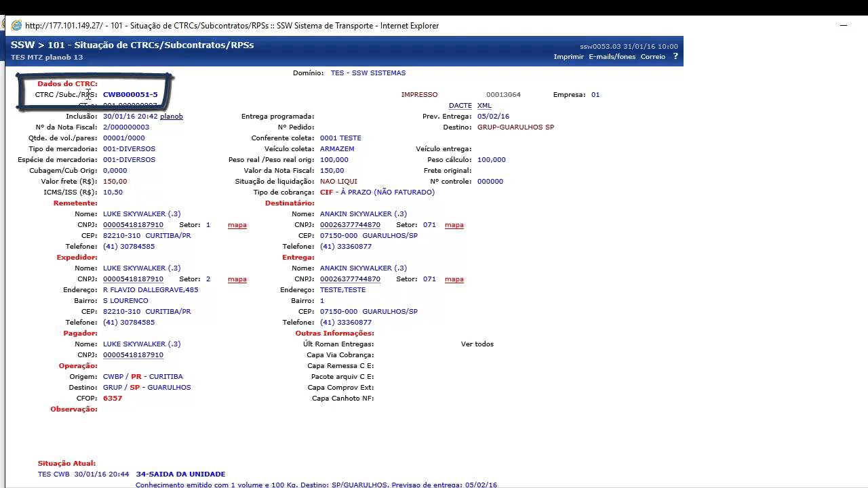
Task: Click the planob user link
Action: 172,117
